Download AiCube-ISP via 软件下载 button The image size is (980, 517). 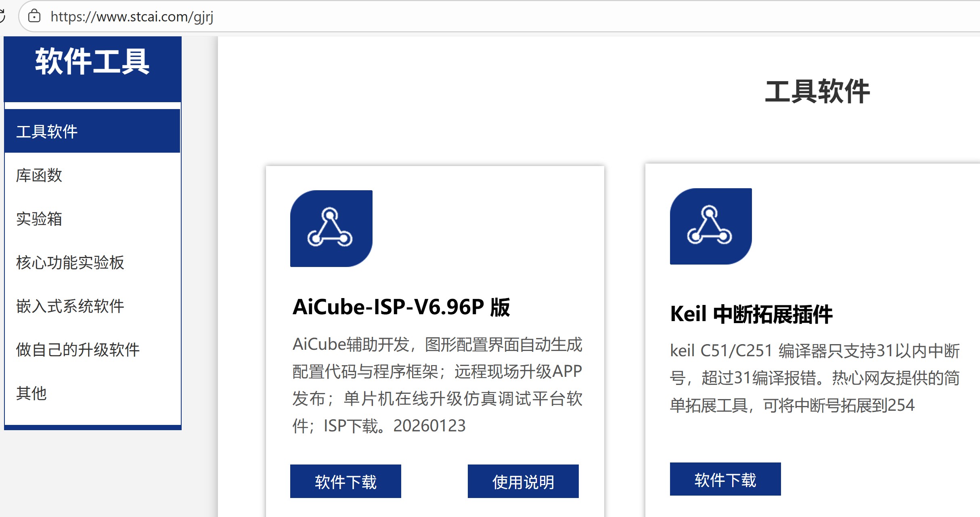click(x=346, y=481)
